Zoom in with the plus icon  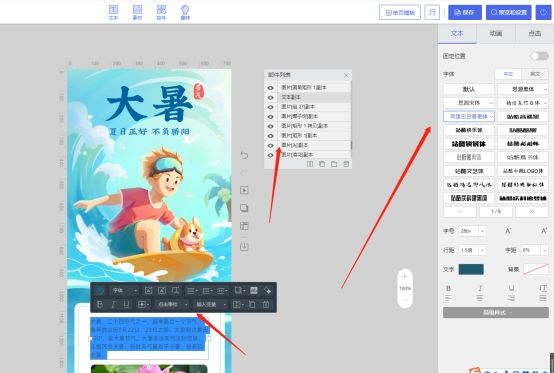[405, 277]
